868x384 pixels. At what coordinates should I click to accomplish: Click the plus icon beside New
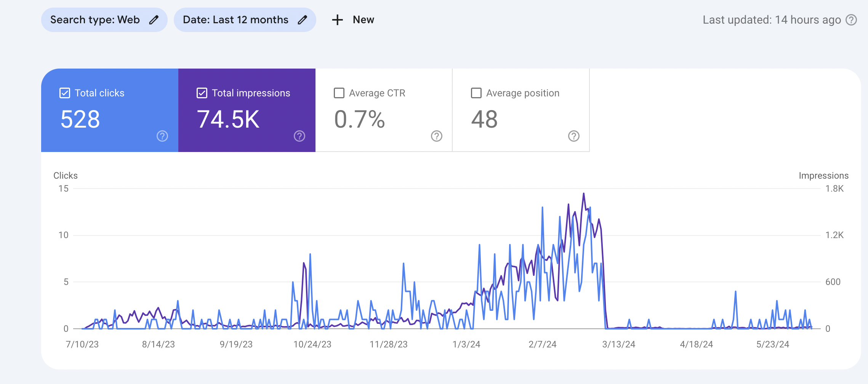tap(337, 20)
